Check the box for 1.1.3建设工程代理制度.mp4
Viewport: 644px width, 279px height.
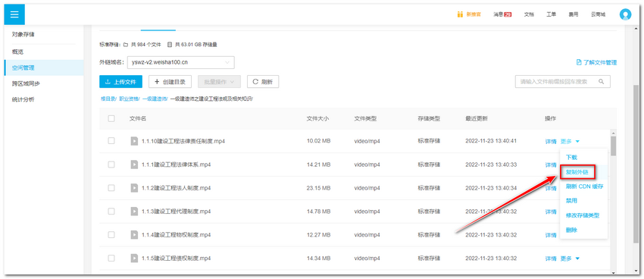click(111, 212)
